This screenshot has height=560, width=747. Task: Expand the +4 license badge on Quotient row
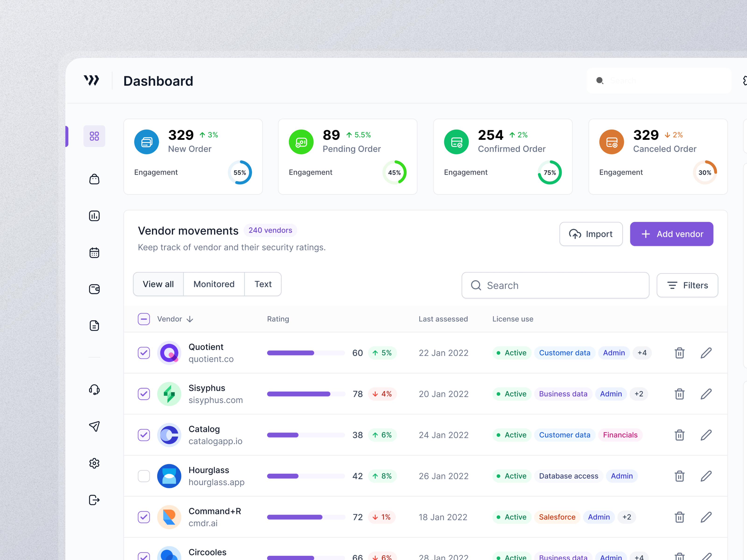pyautogui.click(x=642, y=353)
